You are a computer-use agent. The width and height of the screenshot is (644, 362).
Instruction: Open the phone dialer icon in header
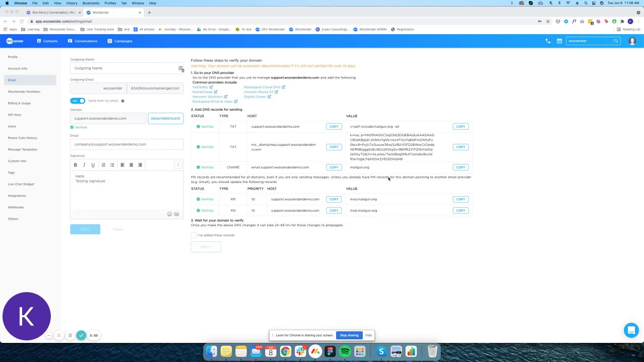pyautogui.click(x=548, y=41)
